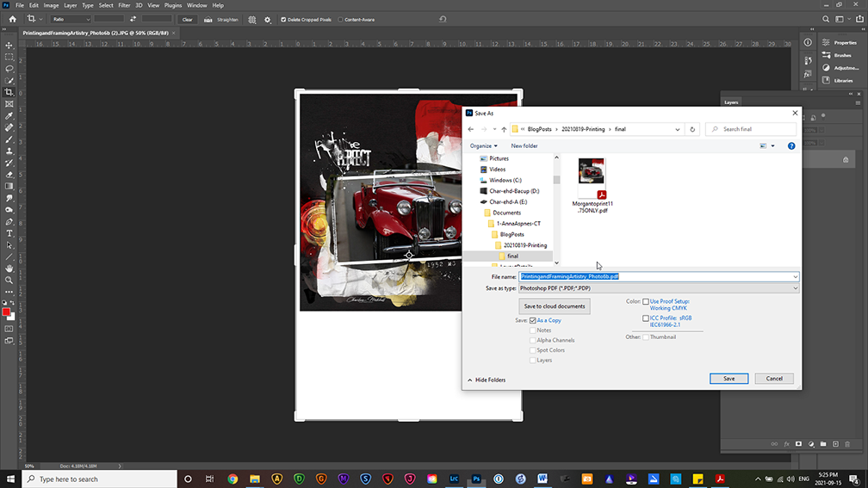The width and height of the screenshot is (868, 488).
Task: Open Save as type dropdown
Action: click(658, 288)
